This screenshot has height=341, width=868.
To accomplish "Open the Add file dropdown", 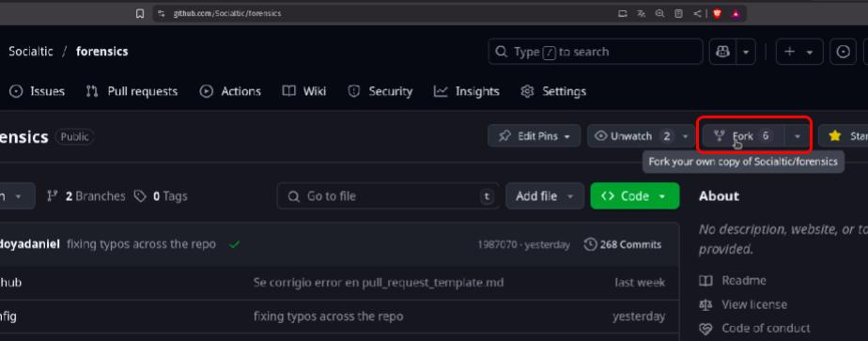I will click(545, 196).
